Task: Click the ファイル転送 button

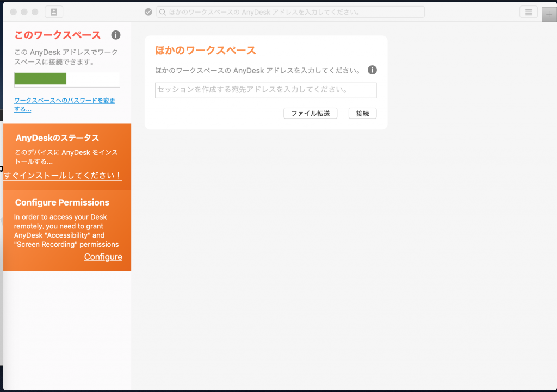Action: coord(311,113)
